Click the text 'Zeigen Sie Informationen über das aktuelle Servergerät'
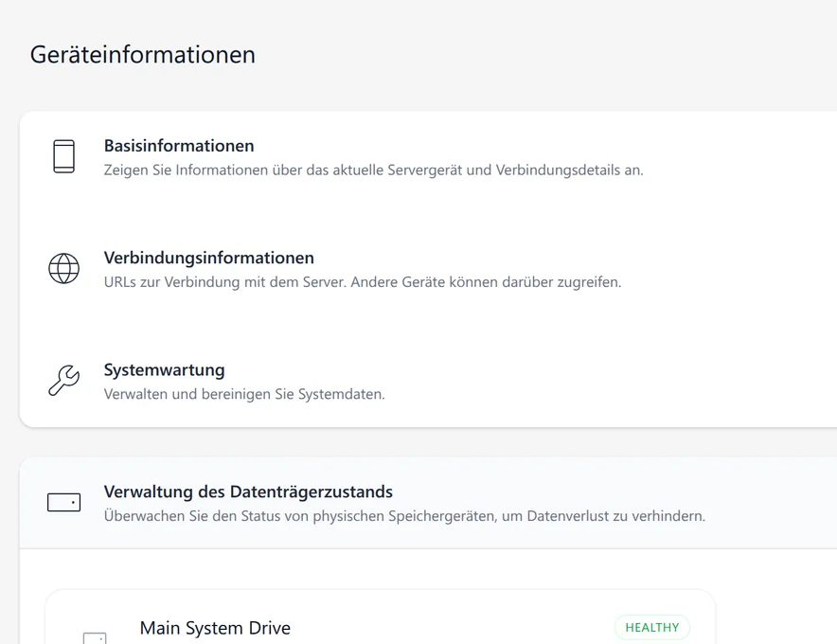Viewport: 837px width, 644px height. (282, 170)
